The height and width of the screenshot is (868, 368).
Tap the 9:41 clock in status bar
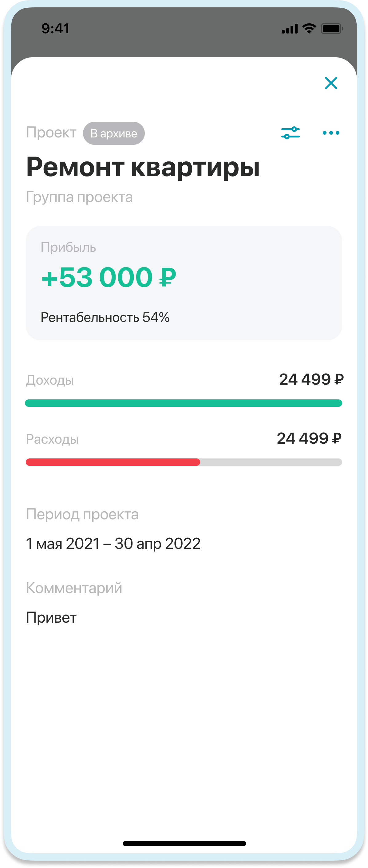coord(56,29)
